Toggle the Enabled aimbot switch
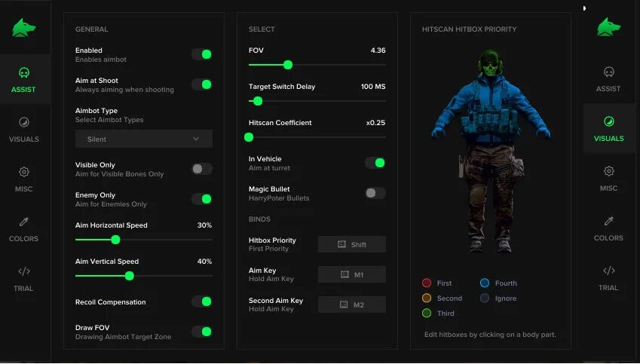Image resolution: width=640 pixels, height=364 pixels. click(202, 54)
